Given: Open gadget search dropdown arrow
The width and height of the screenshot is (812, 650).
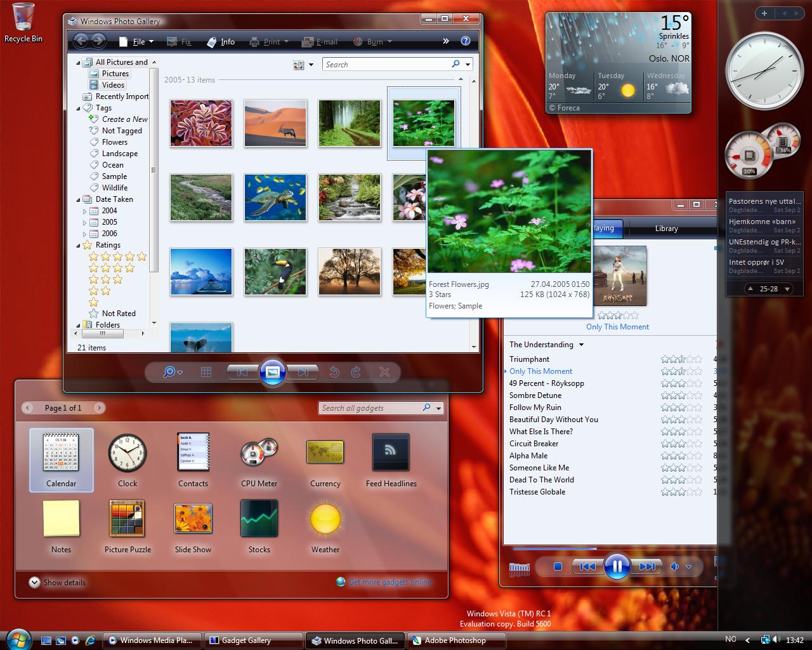Looking at the screenshot, I should (x=438, y=408).
